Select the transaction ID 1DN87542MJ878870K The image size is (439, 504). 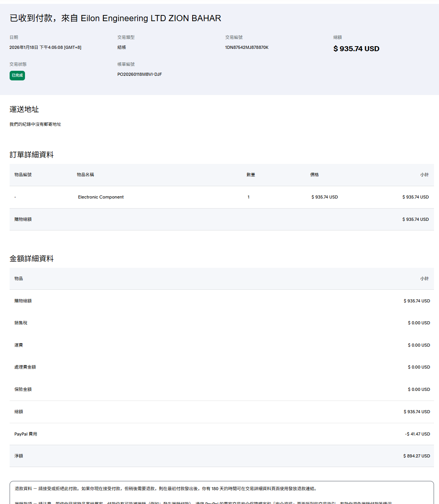pos(246,47)
